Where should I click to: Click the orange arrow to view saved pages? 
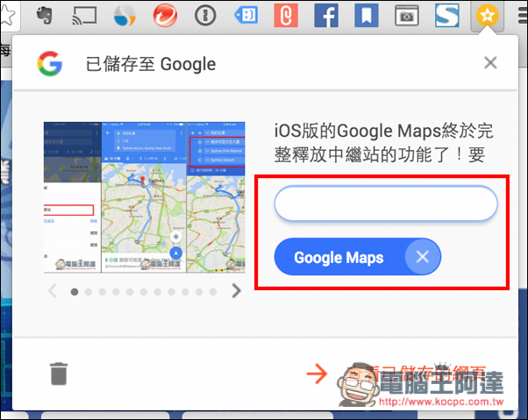(x=317, y=374)
